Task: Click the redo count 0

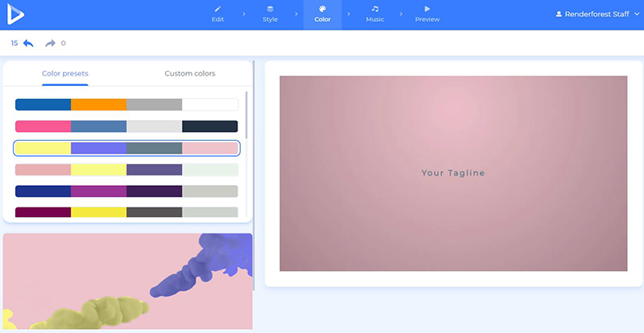Action: (x=64, y=43)
